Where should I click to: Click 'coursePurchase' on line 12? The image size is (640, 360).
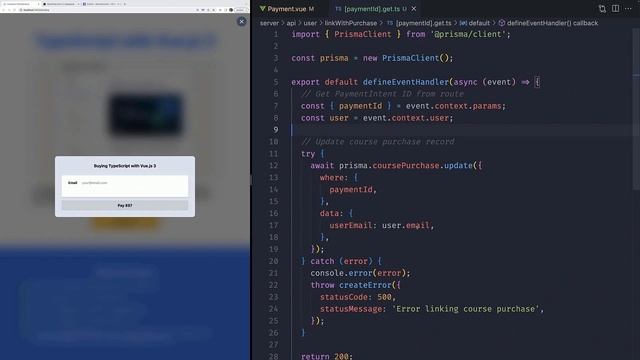406,166
